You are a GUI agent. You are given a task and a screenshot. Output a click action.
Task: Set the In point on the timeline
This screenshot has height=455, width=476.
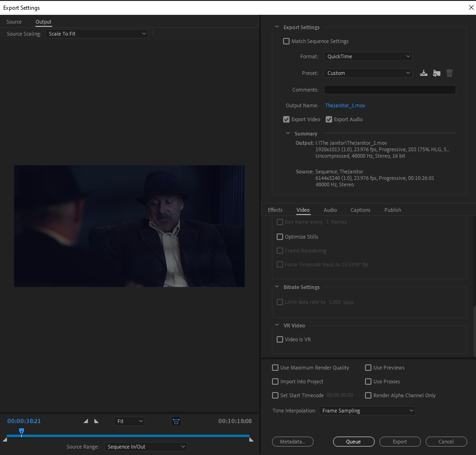click(86, 421)
